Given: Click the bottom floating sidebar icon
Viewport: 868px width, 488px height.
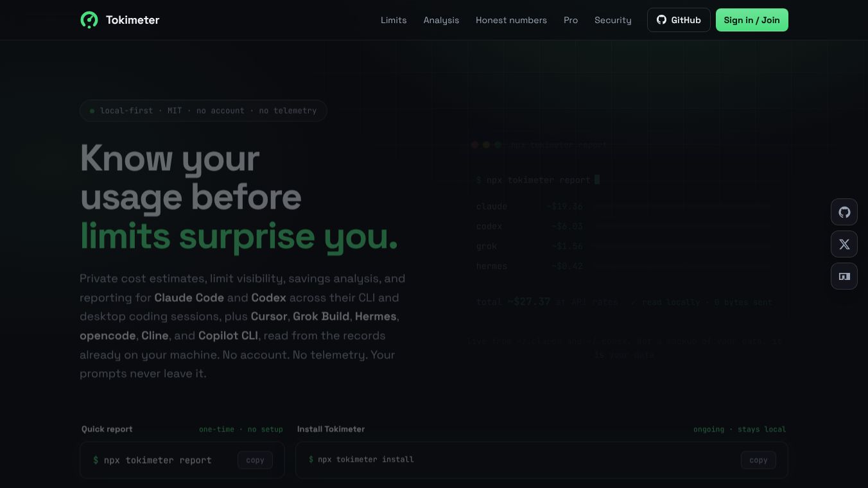Looking at the screenshot, I should [x=844, y=276].
